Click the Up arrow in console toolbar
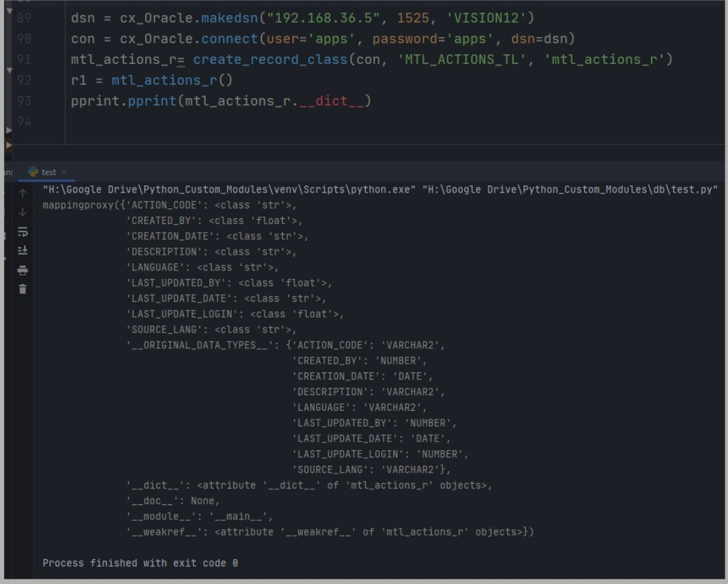The height and width of the screenshot is (584, 728). pos(23,193)
